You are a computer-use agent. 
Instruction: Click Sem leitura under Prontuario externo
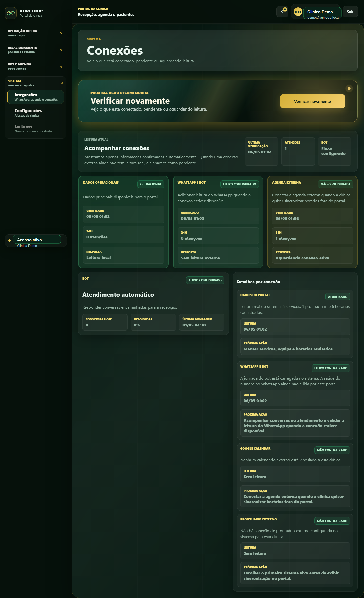click(x=255, y=553)
